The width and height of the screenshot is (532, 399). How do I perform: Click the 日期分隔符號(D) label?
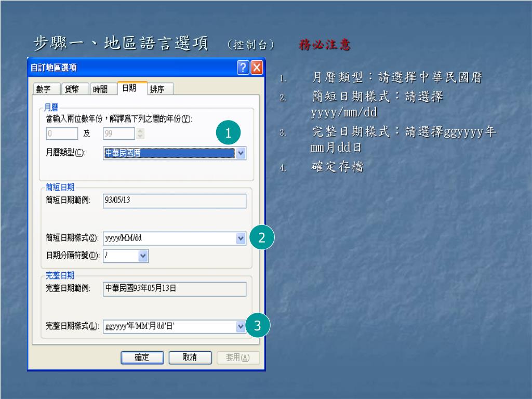point(73,255)
